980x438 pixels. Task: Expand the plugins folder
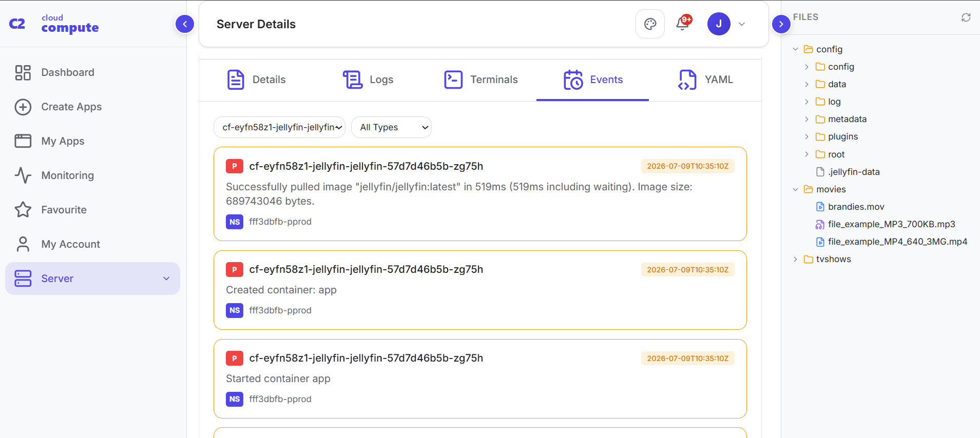(x=806, y=136)
